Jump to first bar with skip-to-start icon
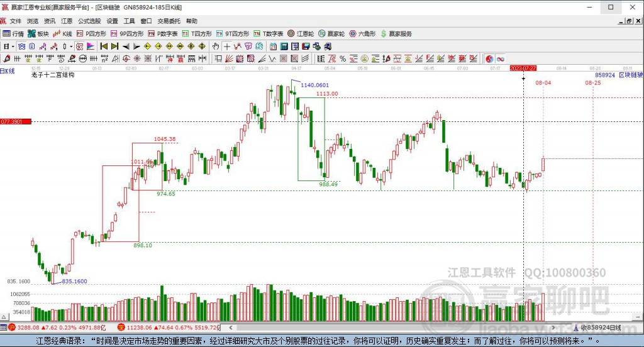This screenshot has height=347, width=644. pos(104,47)
